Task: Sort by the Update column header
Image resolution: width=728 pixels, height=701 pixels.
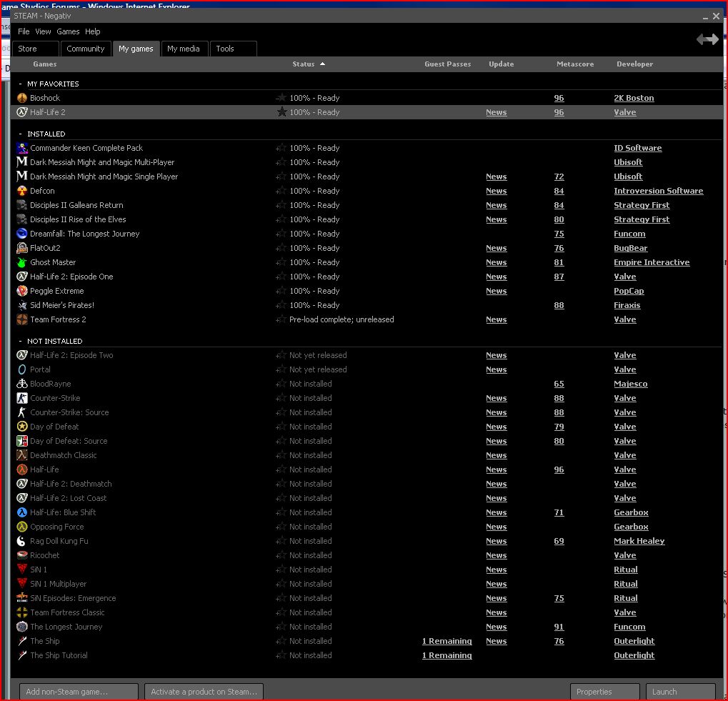Action: (501, 64)
